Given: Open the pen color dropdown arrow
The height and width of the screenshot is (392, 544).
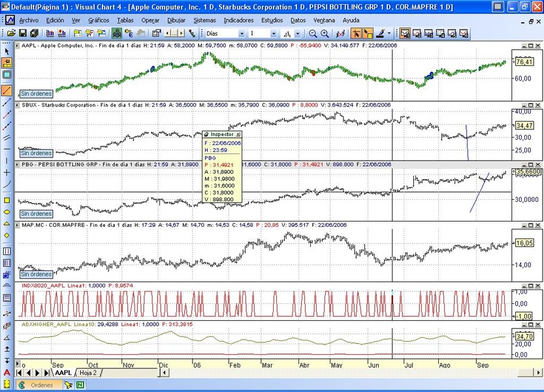Looking at the screenshot, I should pos(389,34).
